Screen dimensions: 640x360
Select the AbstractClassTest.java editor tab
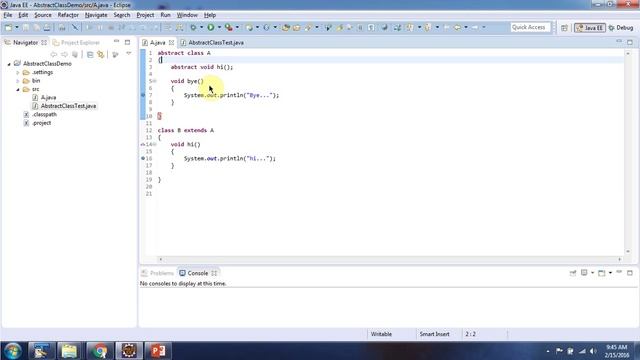(212, 42)
